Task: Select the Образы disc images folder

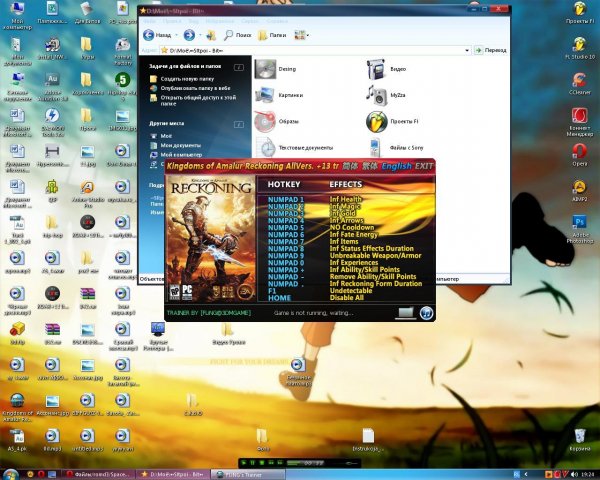Action: point(276,121)
